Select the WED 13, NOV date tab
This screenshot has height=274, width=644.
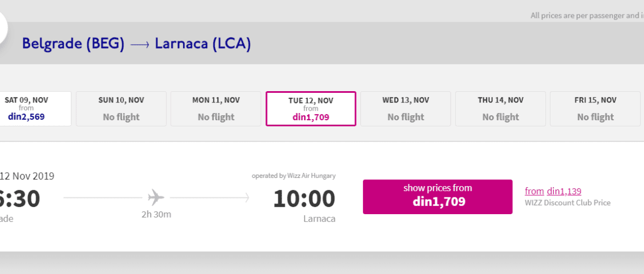(x=406, y=108)
